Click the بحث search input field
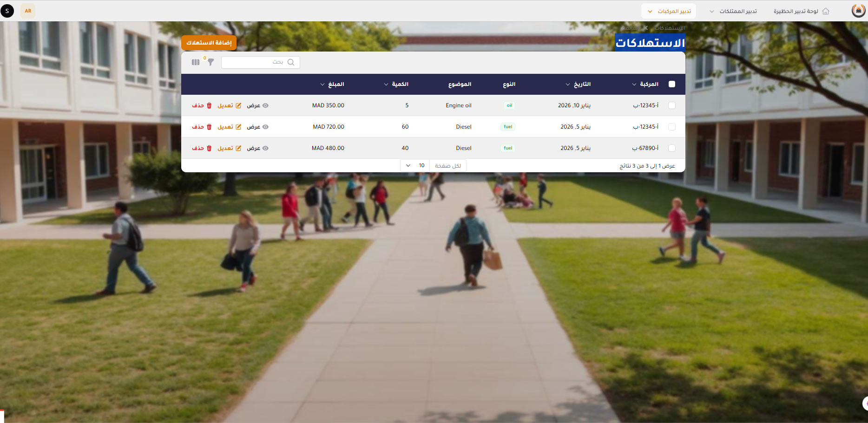The height and width of the screenshot is (423, 868). click(256, 62)
